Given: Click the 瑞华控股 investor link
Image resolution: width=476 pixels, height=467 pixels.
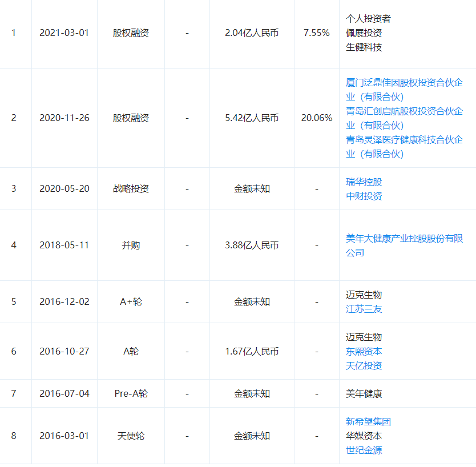Looking at the screenshot, I should point(364,182).
